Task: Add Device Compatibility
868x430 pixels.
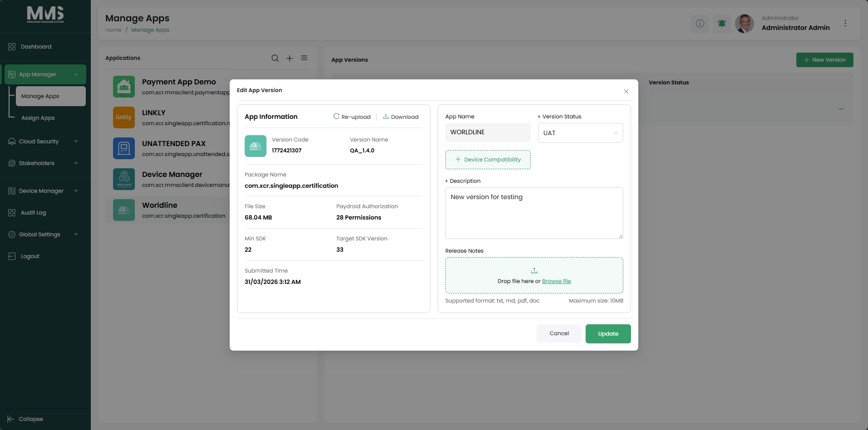Action: click(488, 160)
